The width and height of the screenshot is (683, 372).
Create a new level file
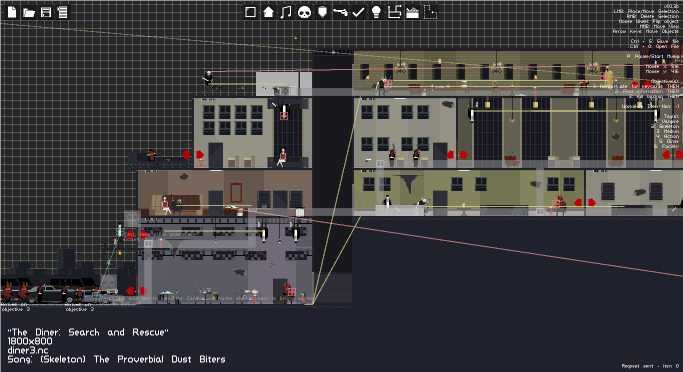pos(12,12)
